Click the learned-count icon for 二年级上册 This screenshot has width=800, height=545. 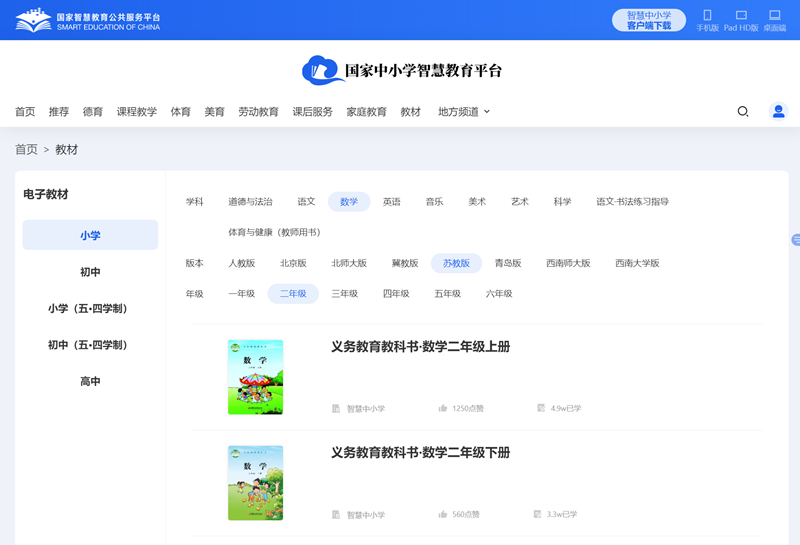coord(541,408)
